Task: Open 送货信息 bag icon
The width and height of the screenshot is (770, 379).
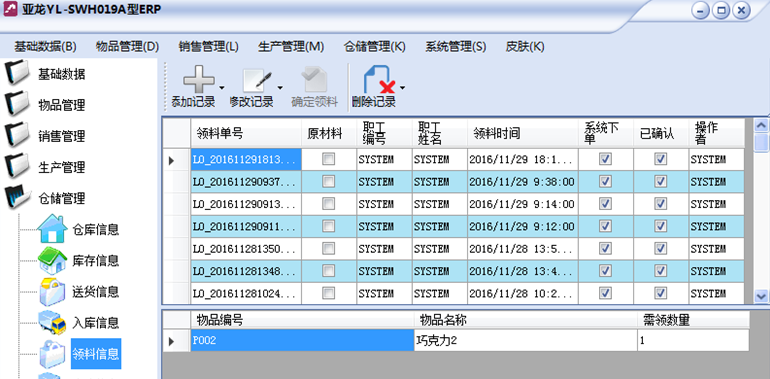Action: [52, 292]
